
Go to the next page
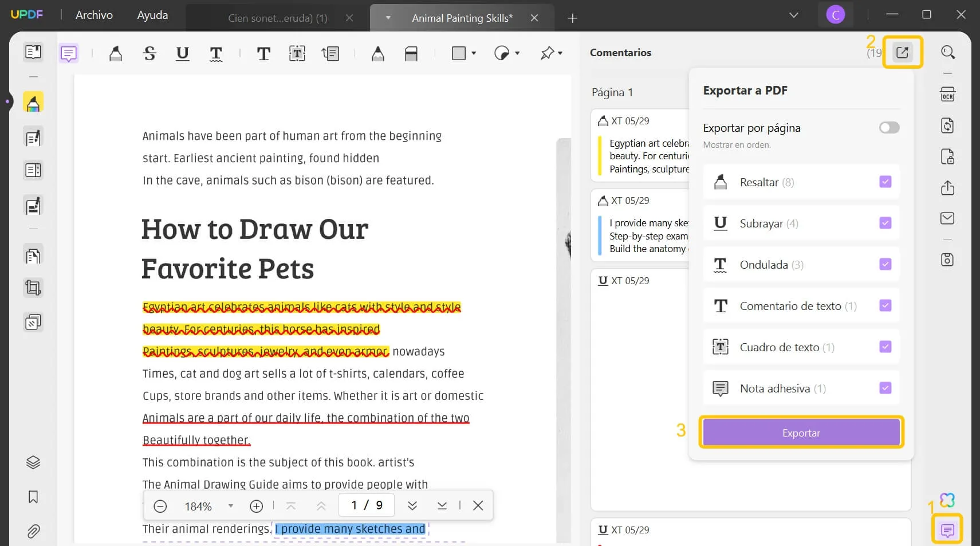412,506
